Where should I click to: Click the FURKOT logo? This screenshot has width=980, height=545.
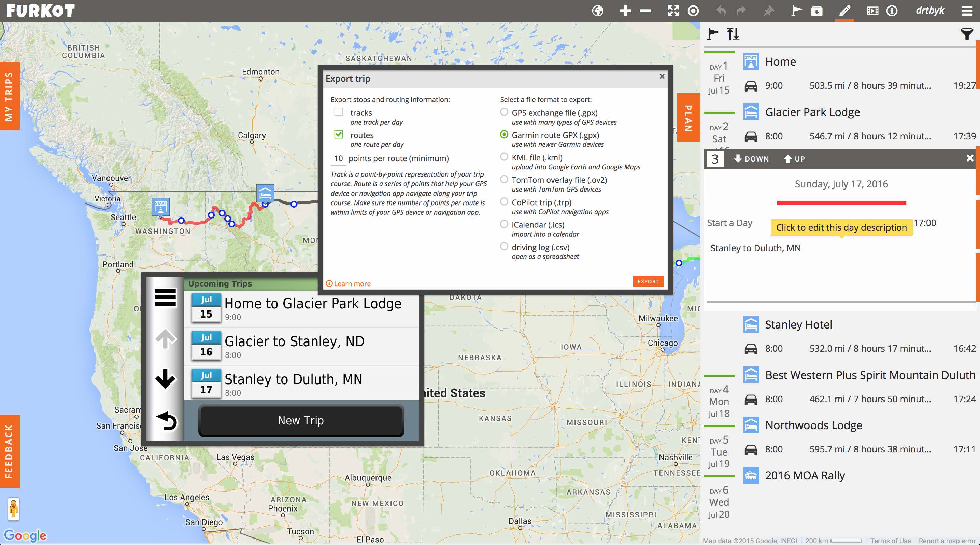click(40, 11)
